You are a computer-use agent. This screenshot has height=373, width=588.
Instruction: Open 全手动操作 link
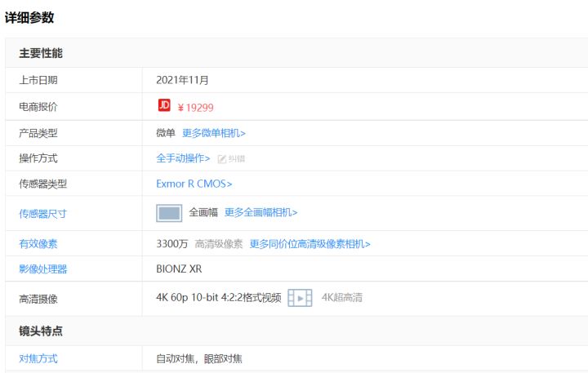pyautogui.click(x=183, y=158)
